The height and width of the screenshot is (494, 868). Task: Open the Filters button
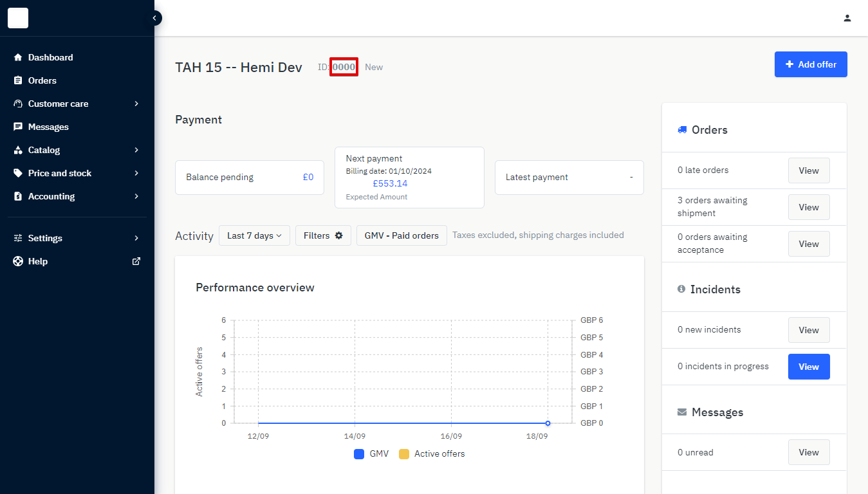(x=323, y=235)
